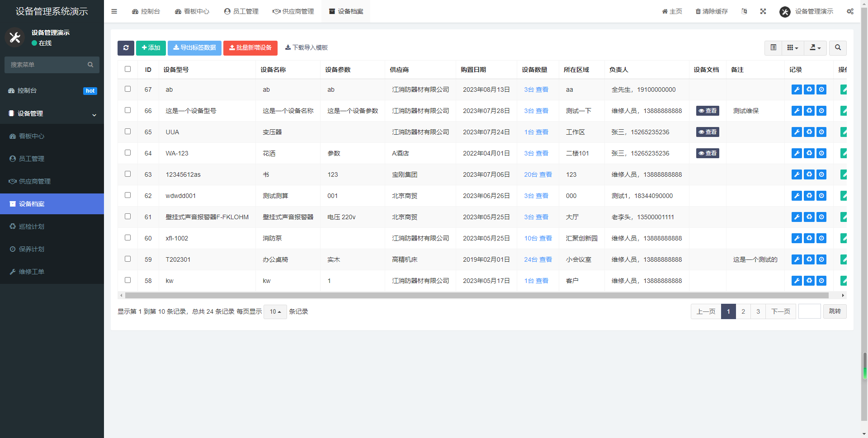This screenshot has height=438, width=868.
Task: Collapse the 设备管理 sidebar menu
Action: [52, 113]
